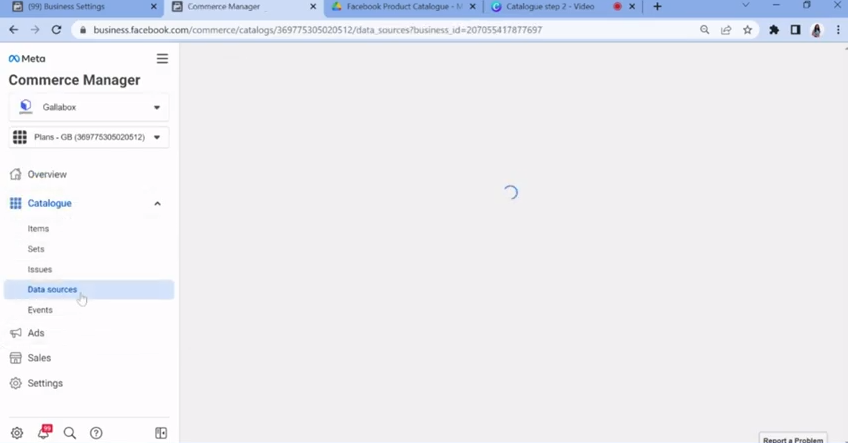Open the Chrome three-dot menu
The image size is (848, 443).
pyautogui.click(x=838, y=30)
